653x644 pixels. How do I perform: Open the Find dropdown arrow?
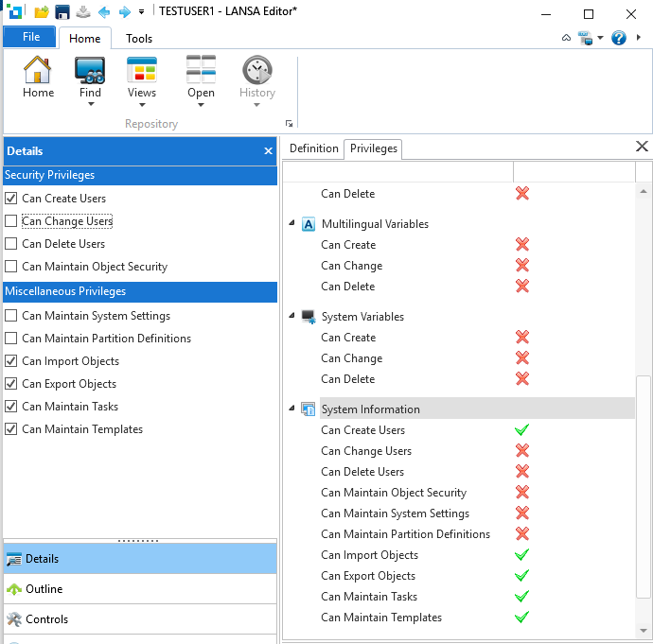point(90,105)
